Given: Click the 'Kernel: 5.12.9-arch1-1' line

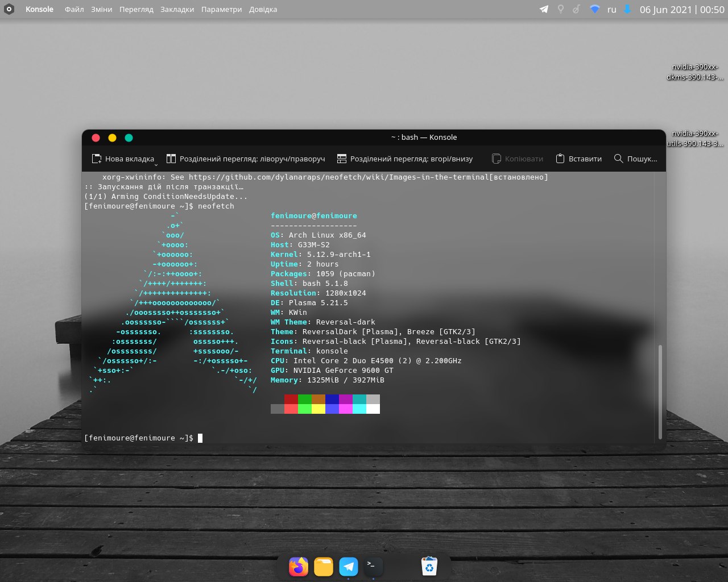Looking at the screenshot, I should (x=321, y=255).
